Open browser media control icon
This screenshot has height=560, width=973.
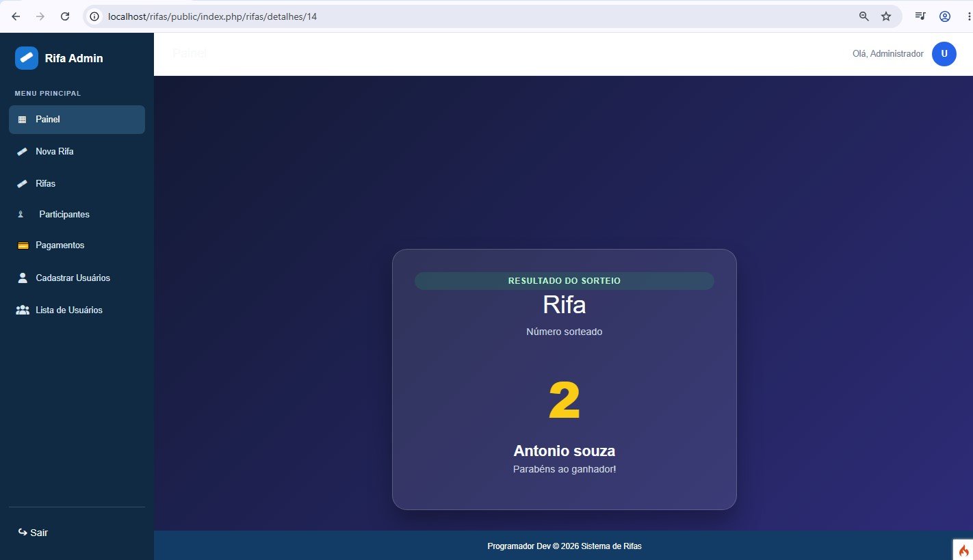coord(920,16)
